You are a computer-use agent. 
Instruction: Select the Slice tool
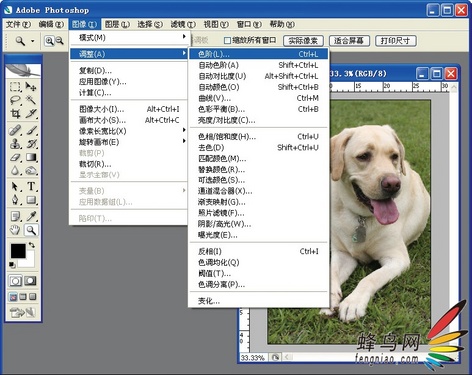pos(31,114)
